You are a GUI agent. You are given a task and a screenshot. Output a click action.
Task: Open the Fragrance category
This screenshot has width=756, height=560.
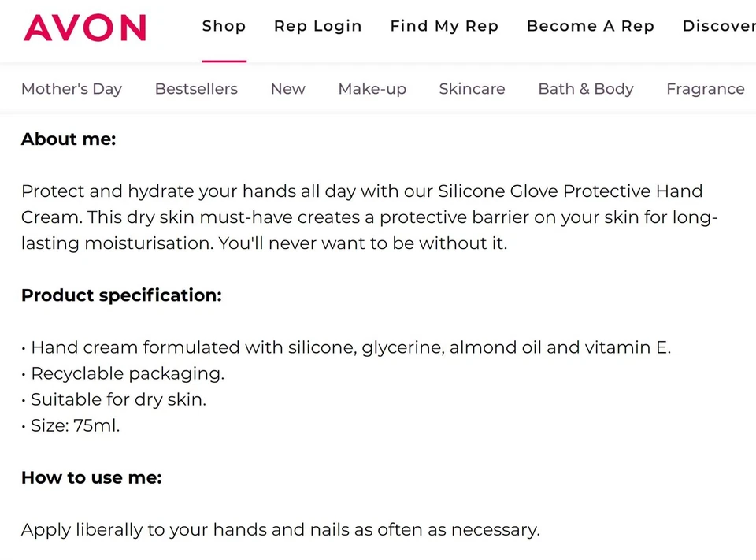tap(705, 89)
